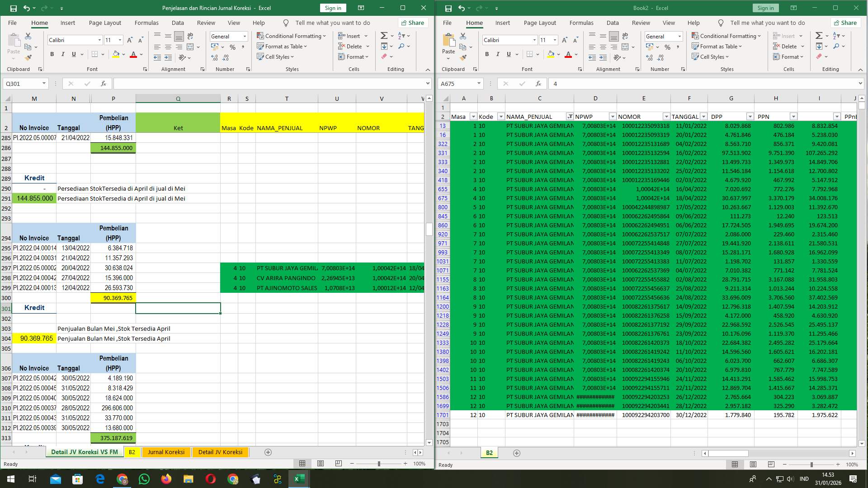This screenshot has height=488, width=868.
Task: Expand the Font Size dropdown
Action: click(x=119, y=40)
